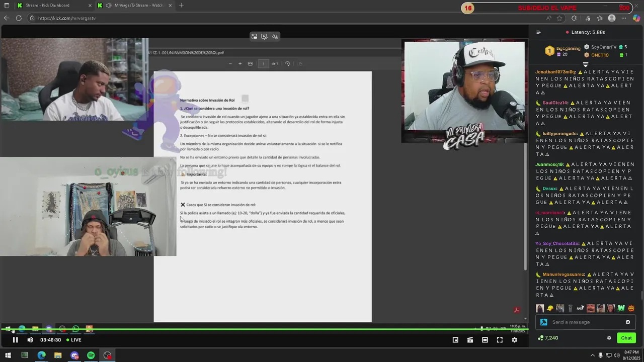Close the Kick Dashboard tab
Viewport: 644px width, 362px height.
click(90, 6)
